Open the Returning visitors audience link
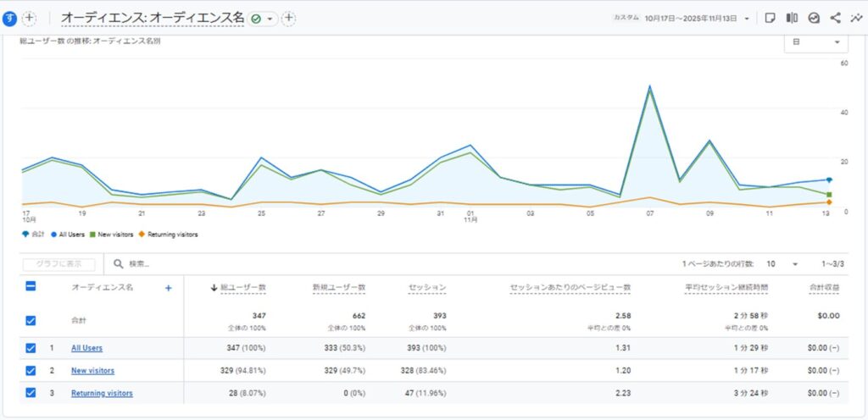 pyautogui.click(x=102, y=393)
